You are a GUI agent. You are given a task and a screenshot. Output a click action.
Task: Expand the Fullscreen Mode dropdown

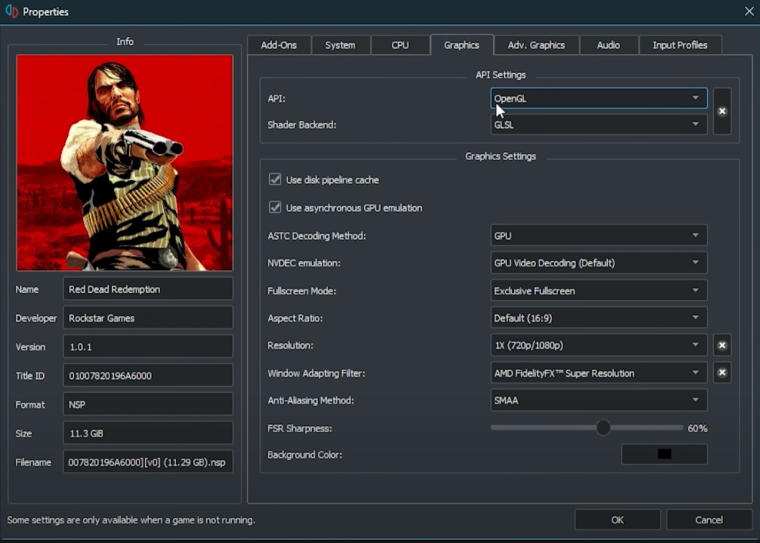click(x=599, y=290)
